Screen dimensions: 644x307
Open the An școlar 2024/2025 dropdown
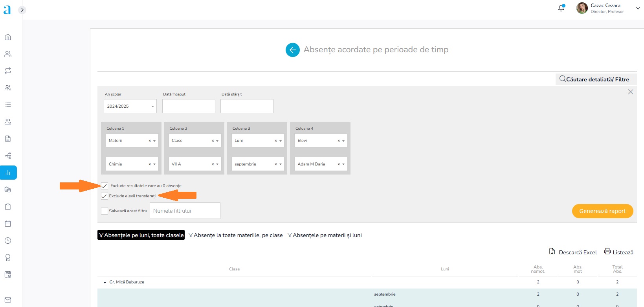130,106
